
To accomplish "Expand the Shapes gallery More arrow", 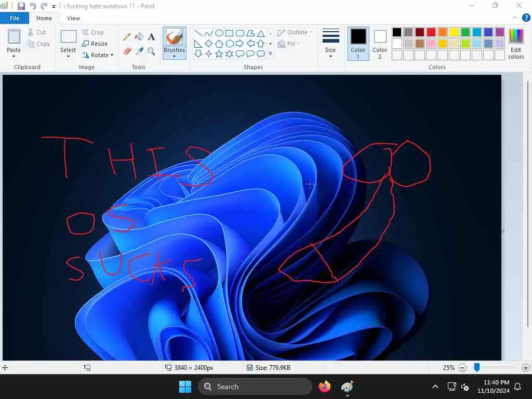I will point(270,54).
